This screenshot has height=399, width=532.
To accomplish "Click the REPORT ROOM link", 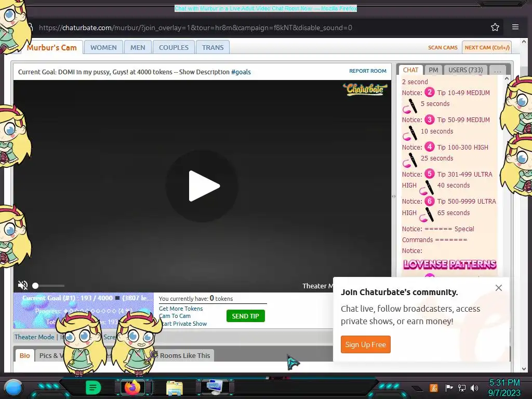I will 368,71.
